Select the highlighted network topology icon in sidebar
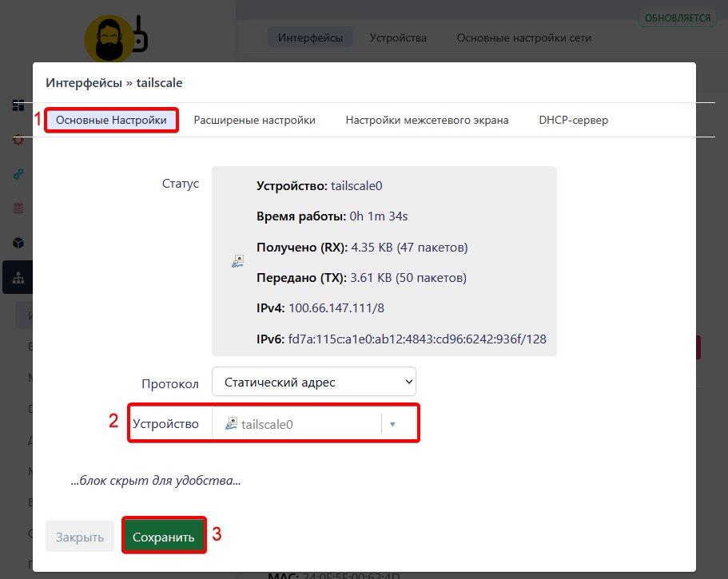This screenshot has width=728, height=579. 18,277
